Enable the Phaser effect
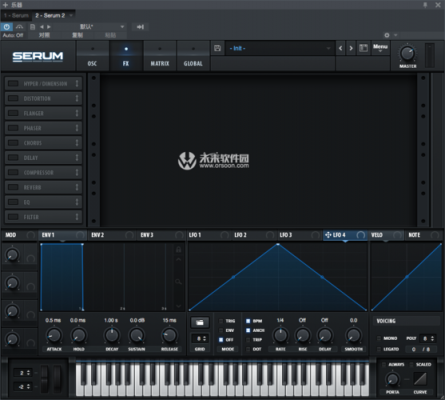 tap(13, 128)
